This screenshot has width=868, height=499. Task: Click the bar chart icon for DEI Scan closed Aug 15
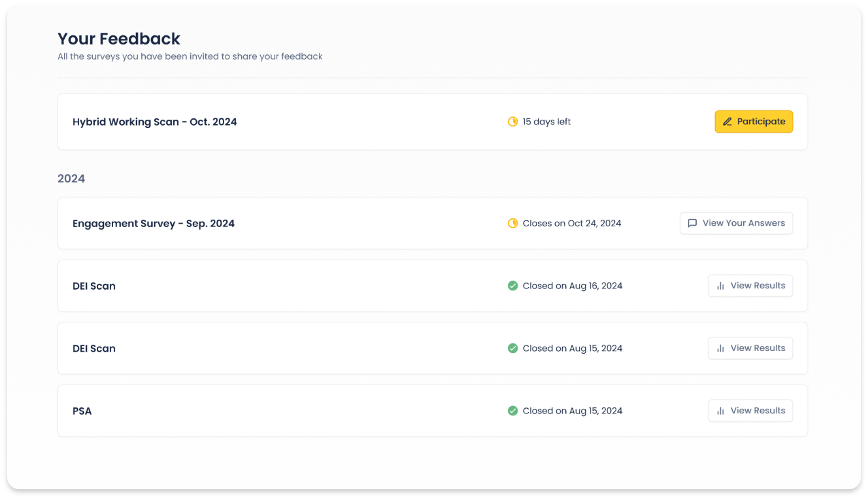pyautogui.click(x=720, y=349)
